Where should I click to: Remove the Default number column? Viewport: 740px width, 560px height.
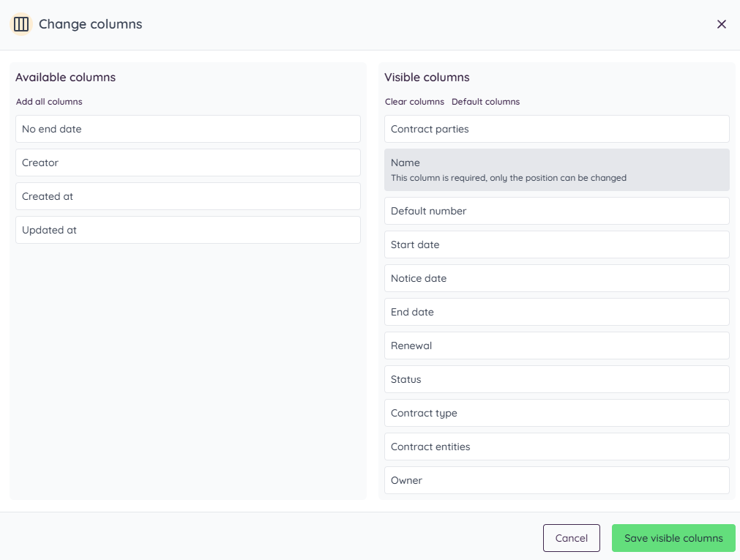[x=556, y=211]
